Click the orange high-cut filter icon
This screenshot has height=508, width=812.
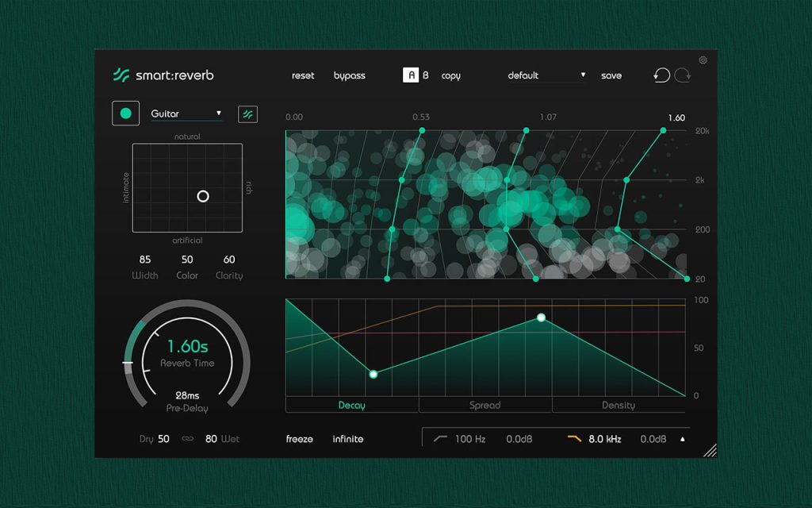(x=574, y=438)
